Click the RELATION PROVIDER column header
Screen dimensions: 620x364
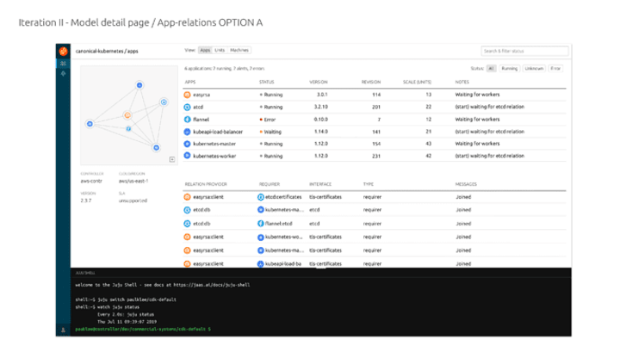click(x=206, y=184)
